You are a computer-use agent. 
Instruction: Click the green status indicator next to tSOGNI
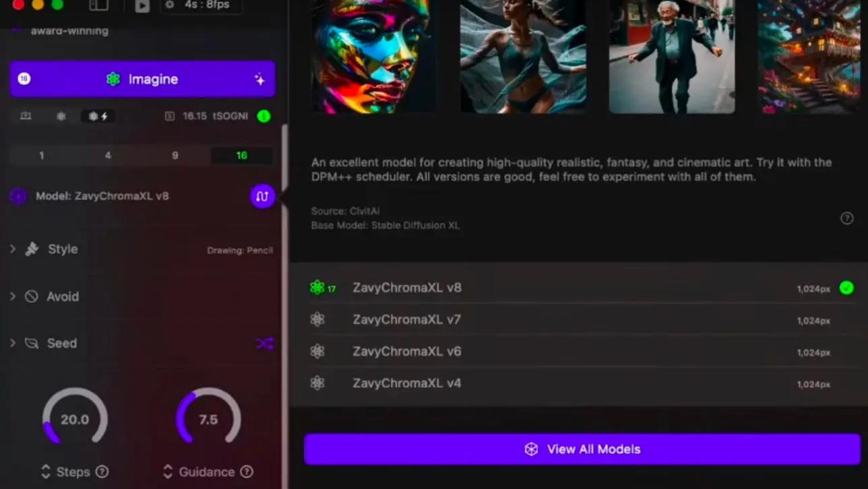coord(263,116)
